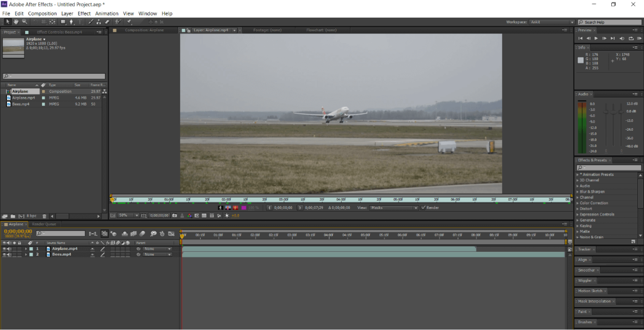Viewport: 644px width, 330px height.
Task: Select Bees.mp4 in the Project panel
Action: (x=20, y=104)
